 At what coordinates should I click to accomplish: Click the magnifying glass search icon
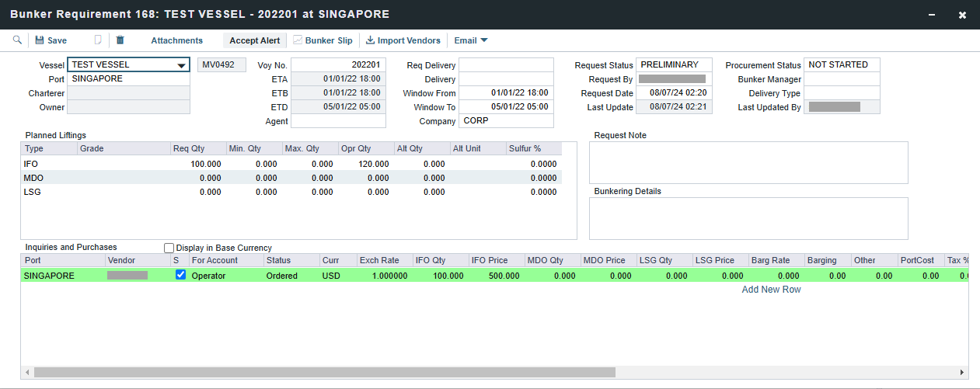point(18,40)
